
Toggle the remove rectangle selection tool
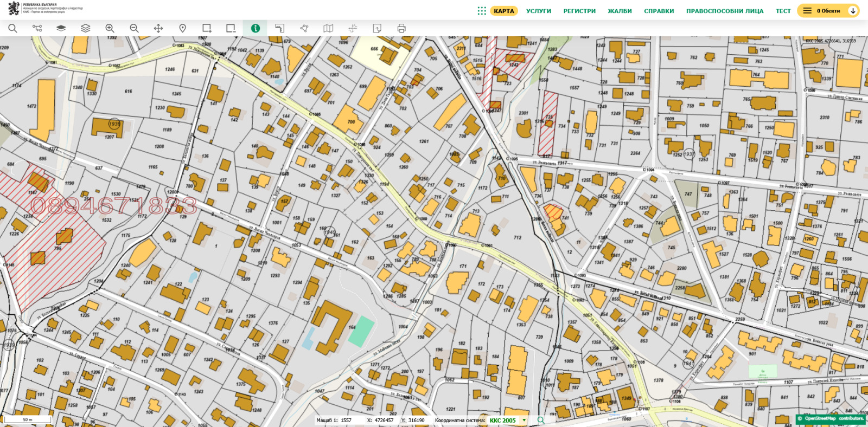pyautogui.click(x=231, y=28)
